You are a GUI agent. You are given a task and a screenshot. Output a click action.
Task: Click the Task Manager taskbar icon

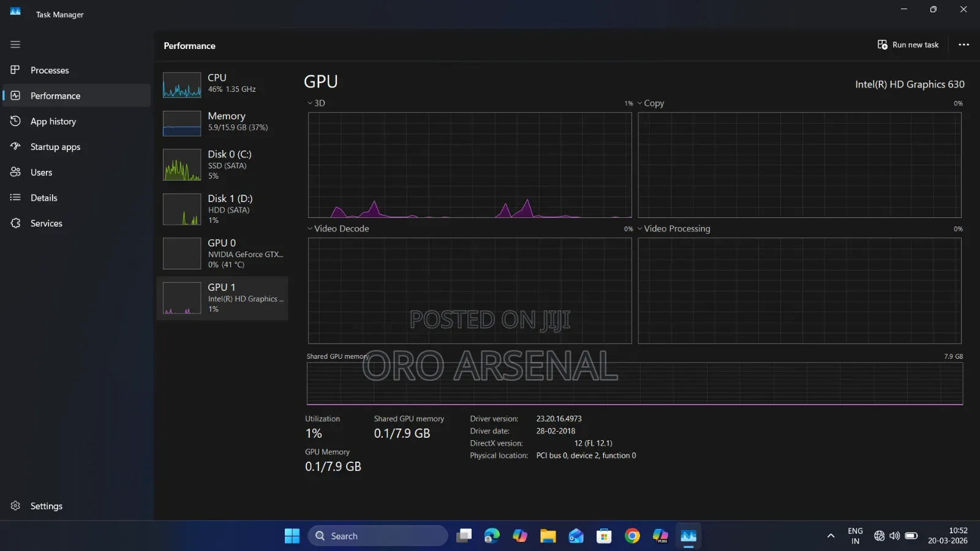click(688, 536)
